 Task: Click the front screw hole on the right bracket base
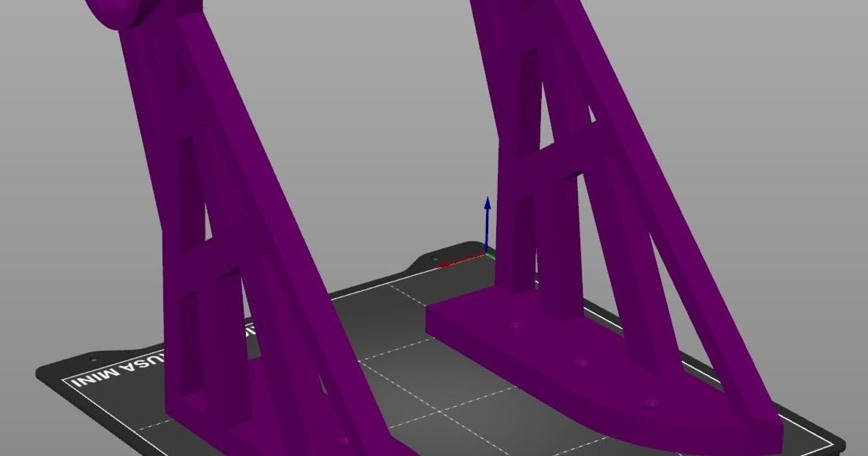click(649, 402)
